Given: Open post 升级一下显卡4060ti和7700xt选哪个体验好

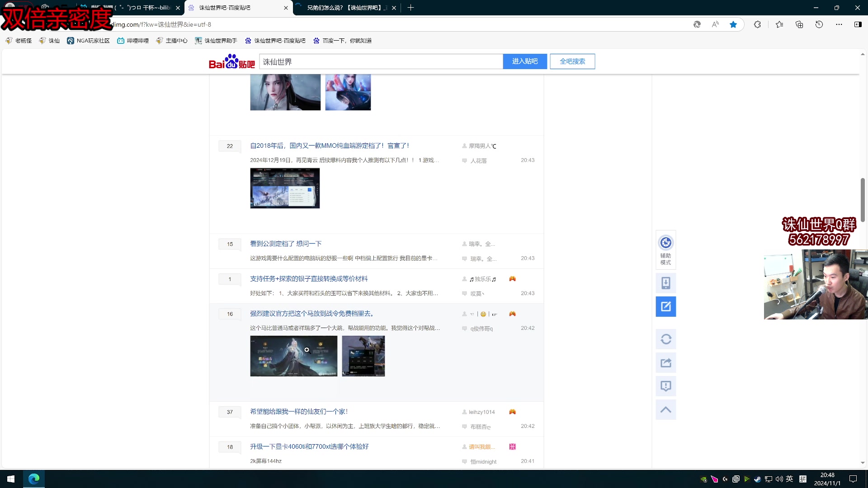Looking at the screenshot, I should tap(309, 446).
